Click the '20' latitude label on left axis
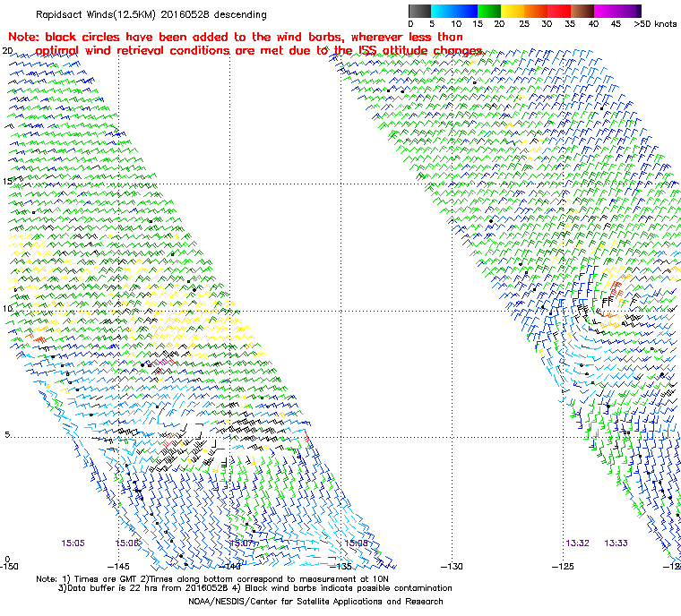 (7, 51)
